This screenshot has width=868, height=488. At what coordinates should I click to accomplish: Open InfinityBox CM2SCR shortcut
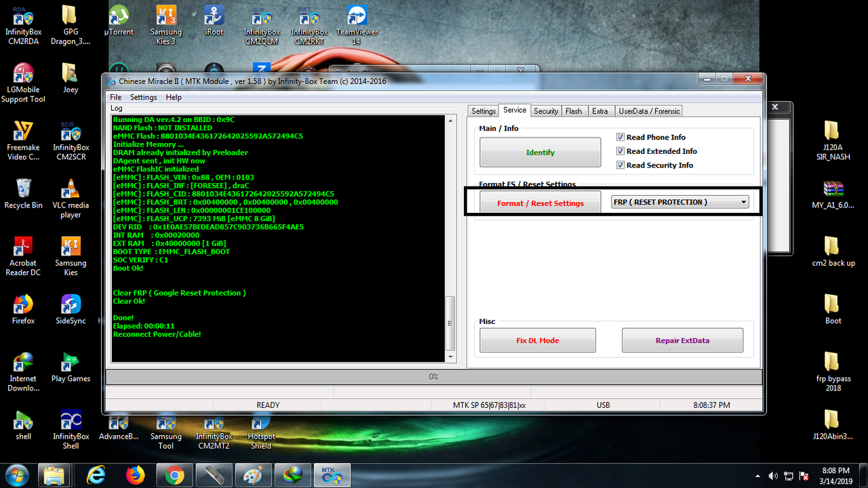point(71,140)
